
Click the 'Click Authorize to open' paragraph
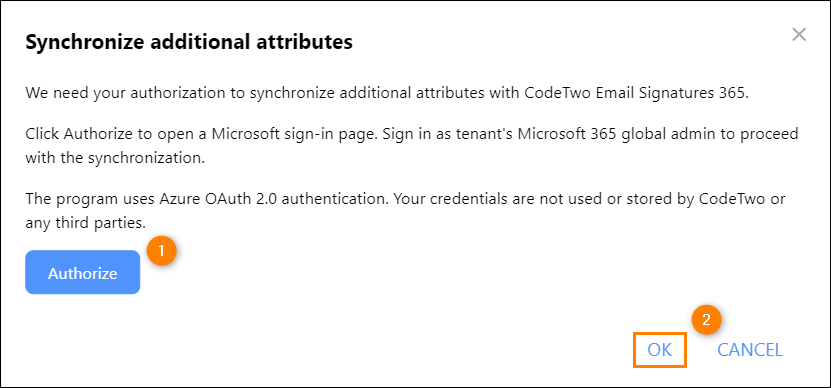click(412, 146)
